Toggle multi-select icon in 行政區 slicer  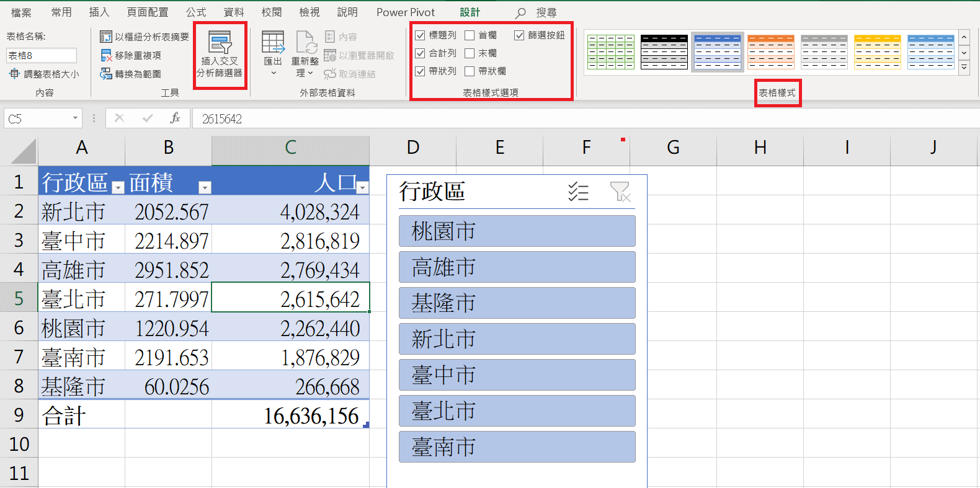click(578, 192)
